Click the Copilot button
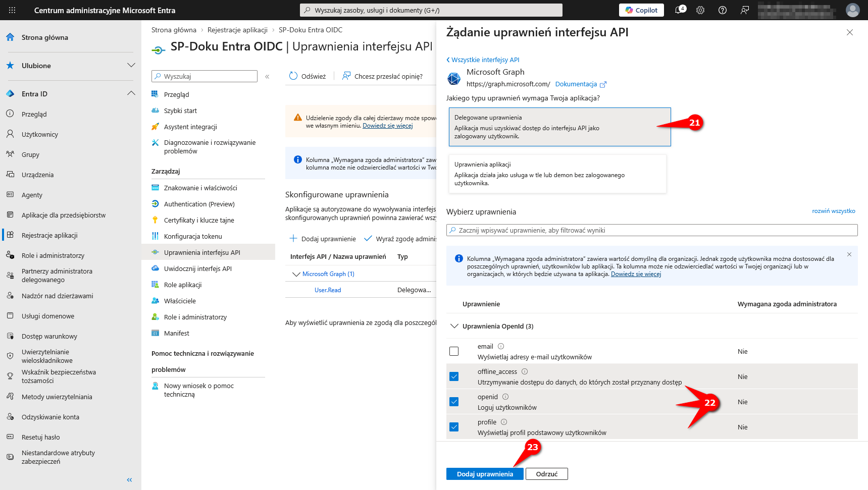This screenshot has width=868, height=490. coord(641,10)
